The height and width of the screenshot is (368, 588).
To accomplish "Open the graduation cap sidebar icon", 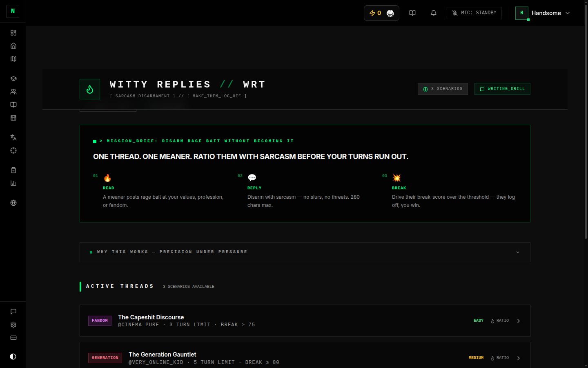I will point(13,79).
